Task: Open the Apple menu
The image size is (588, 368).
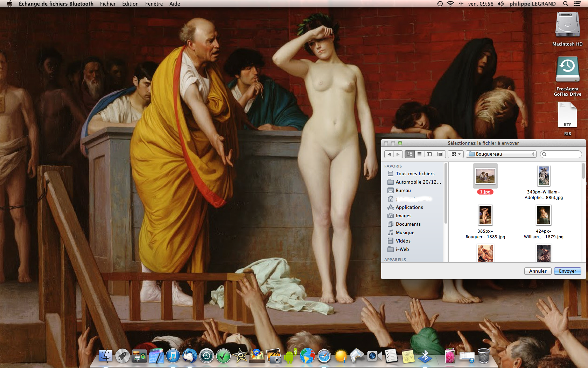Action: [9, 4]
